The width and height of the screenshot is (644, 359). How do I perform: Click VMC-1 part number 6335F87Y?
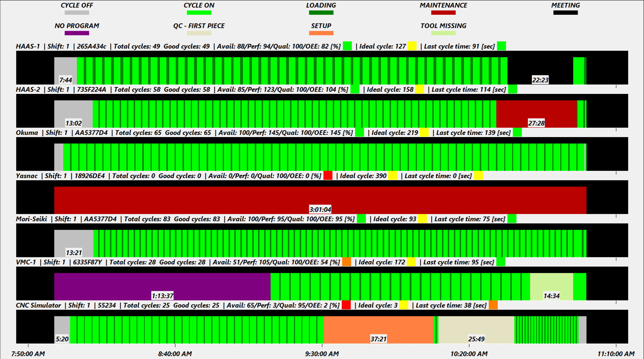pyautogui.click(x=88, y=262)
